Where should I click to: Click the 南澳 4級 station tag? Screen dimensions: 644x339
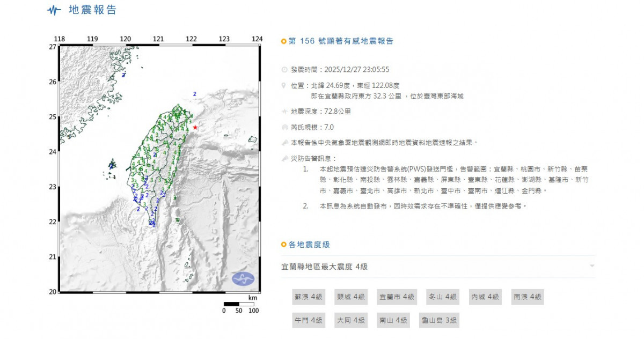pos(527,297)
